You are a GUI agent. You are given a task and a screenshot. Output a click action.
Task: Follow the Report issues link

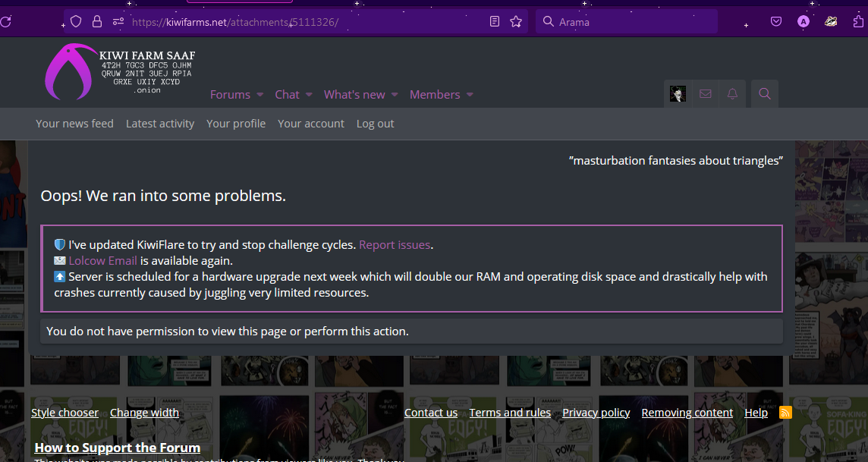[395, 244]
